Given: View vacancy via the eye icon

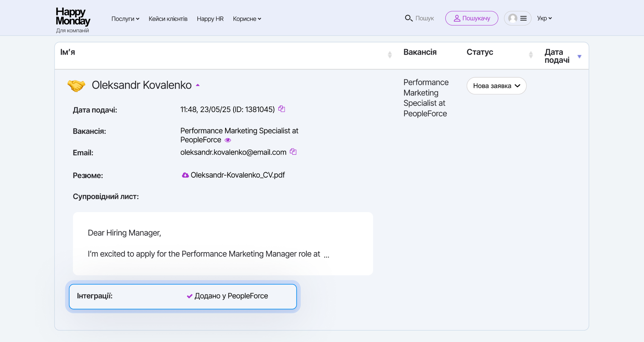Looking at the screenshot, I should tap(228, 140).
